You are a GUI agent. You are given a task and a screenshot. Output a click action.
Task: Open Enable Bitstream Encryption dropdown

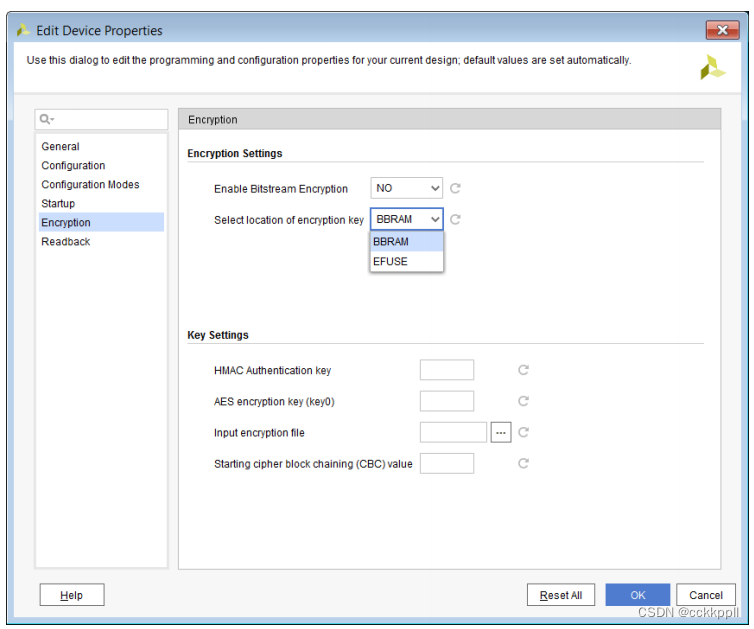click(x=406, y=188)
